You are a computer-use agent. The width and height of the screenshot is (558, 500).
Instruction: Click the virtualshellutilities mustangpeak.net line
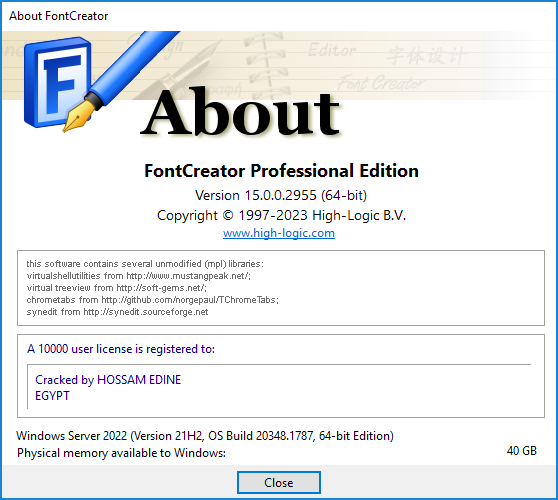(139, 276)
